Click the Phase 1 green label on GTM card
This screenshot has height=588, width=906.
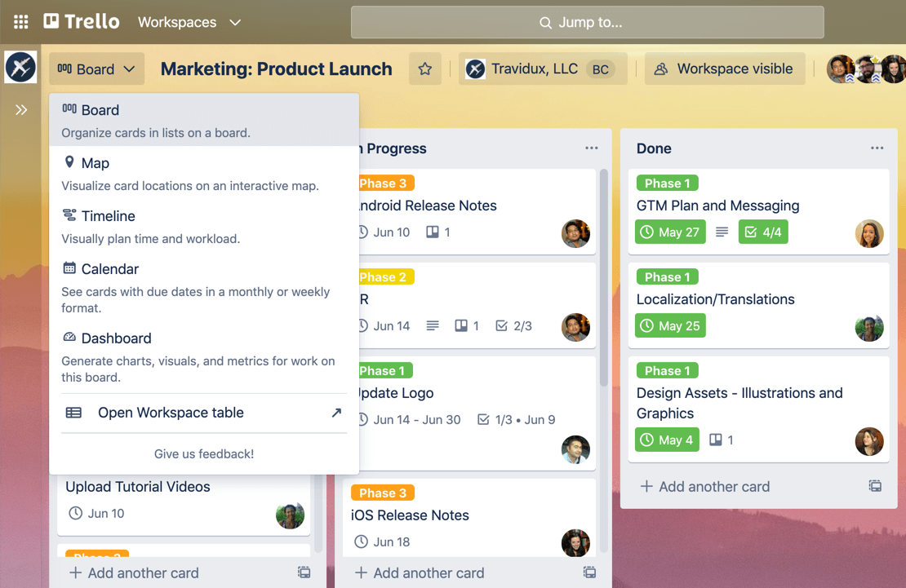(x=667, y=183)
